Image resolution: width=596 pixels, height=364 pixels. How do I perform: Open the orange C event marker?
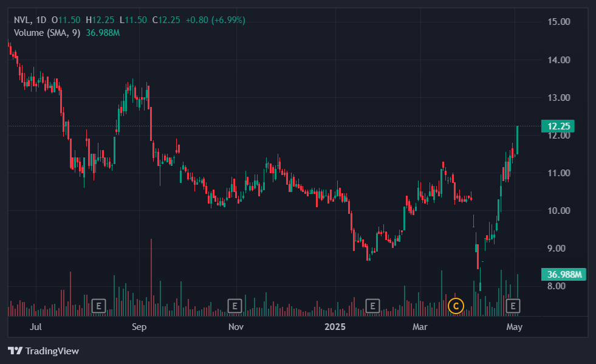point(456,306)
